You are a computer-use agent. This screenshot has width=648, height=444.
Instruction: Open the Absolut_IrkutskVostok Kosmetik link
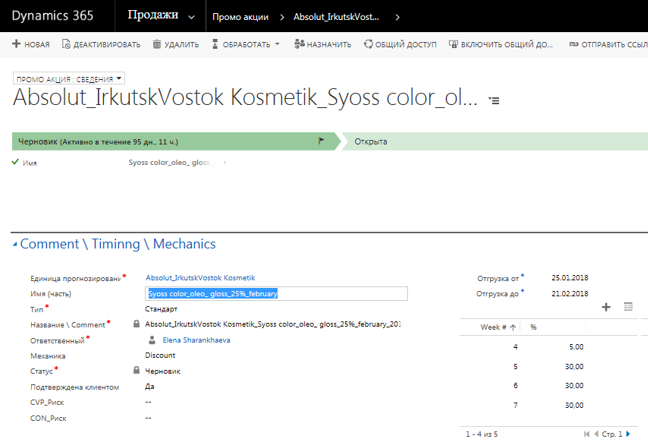click(200, 277)
